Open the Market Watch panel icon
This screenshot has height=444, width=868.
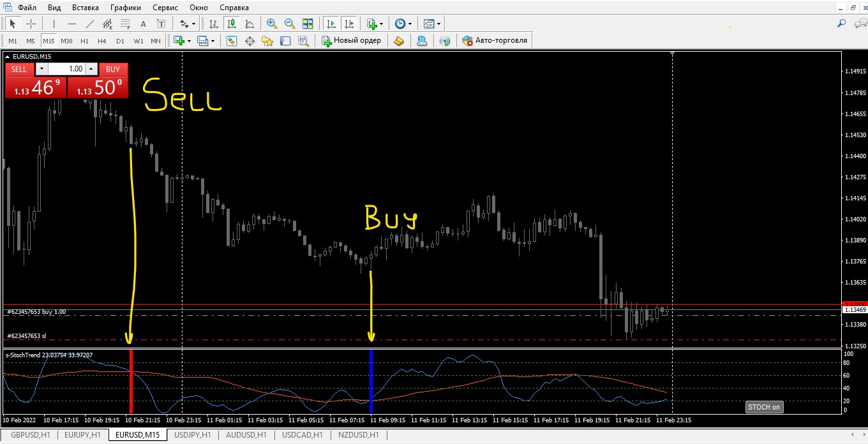[232, 41]
